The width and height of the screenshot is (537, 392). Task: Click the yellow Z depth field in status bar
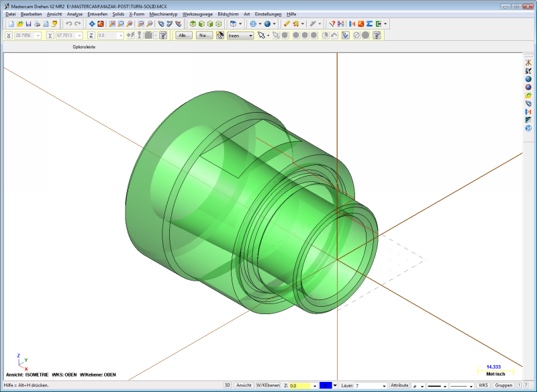point(300,386)
